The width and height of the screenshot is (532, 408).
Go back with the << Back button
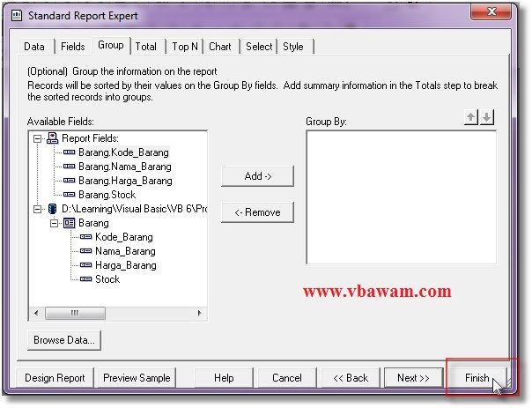click(x=351, y=378)
